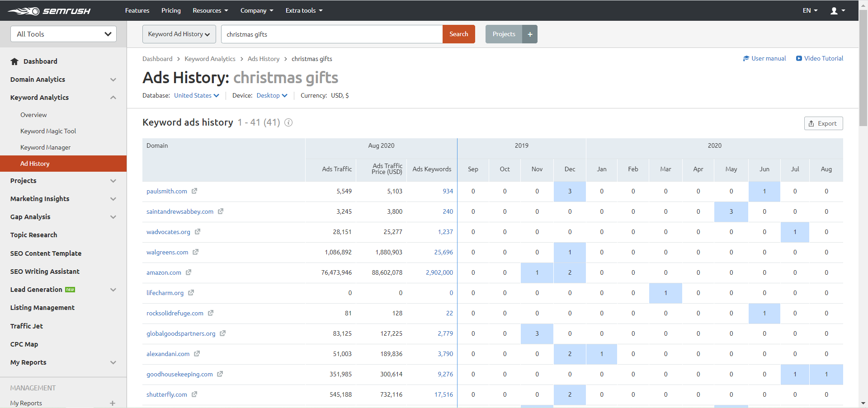Select Keyword Magic Tool in sidebar
Screen dimensions: 868x408
coord(48,131)
